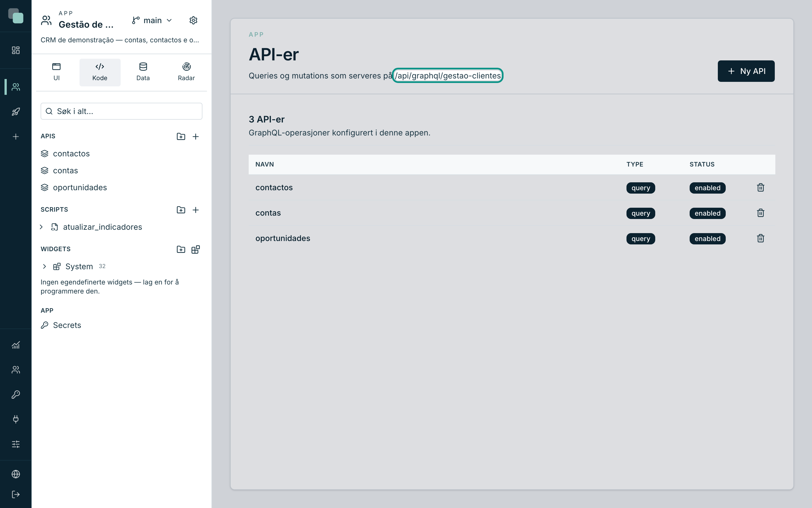Add new API with APIS plus icon
Viewport: 812px width, 508px height.
pyautogui.click(x=196, y=136)
